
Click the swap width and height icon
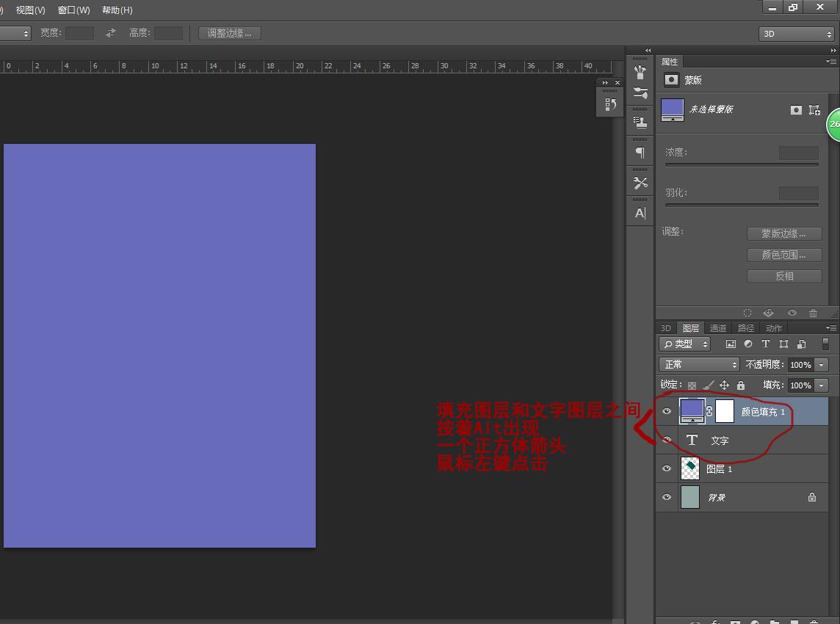111,33
